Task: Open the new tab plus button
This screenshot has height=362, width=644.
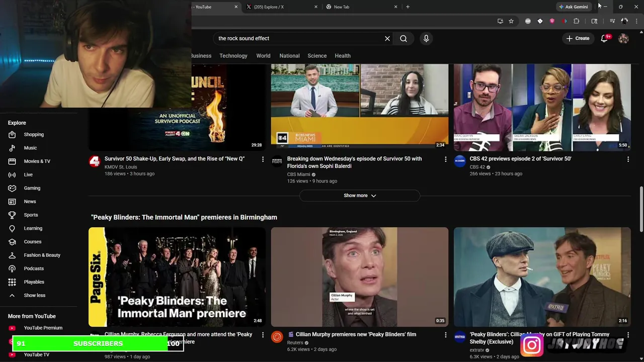Action: click(408, 7)
